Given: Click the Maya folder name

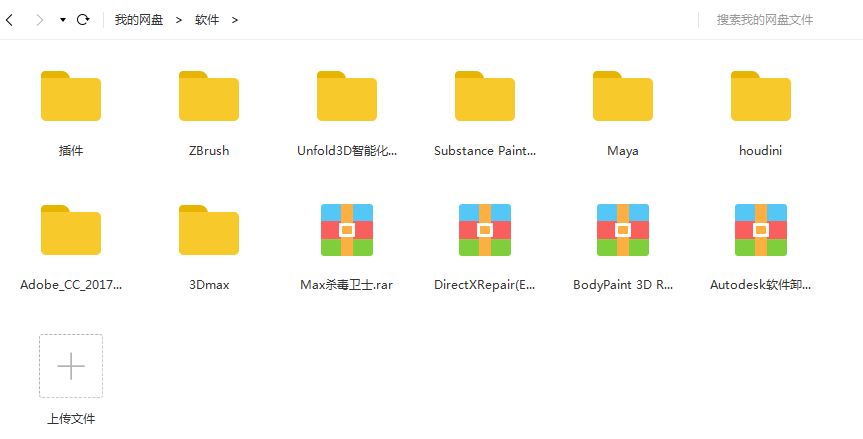Looking at the screenshot, I should (x=623, y=151).
